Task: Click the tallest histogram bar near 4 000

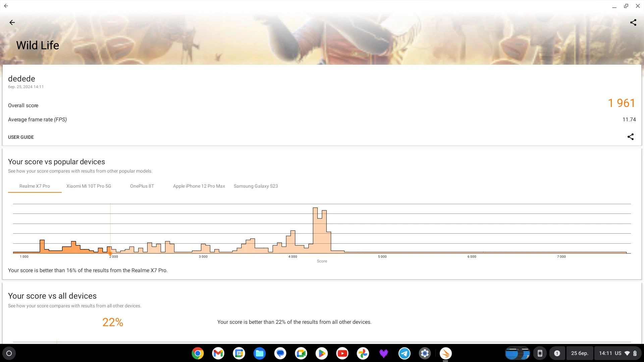Action: pos(315,230)
